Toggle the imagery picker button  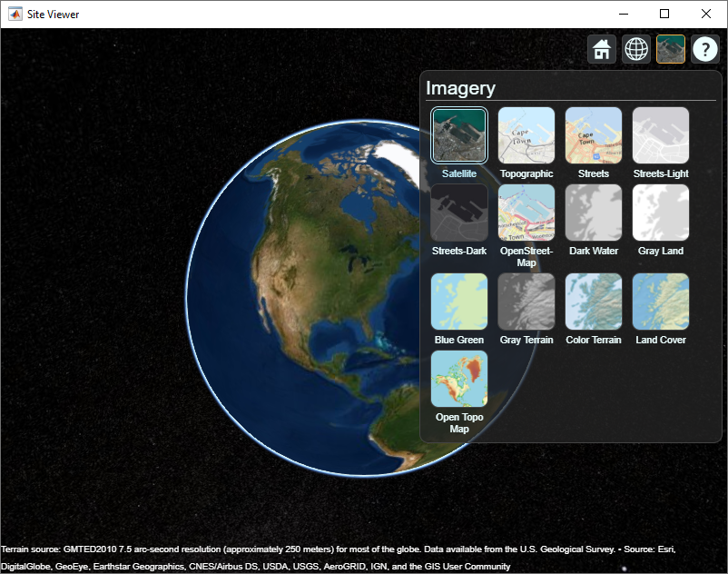[671, 49]
